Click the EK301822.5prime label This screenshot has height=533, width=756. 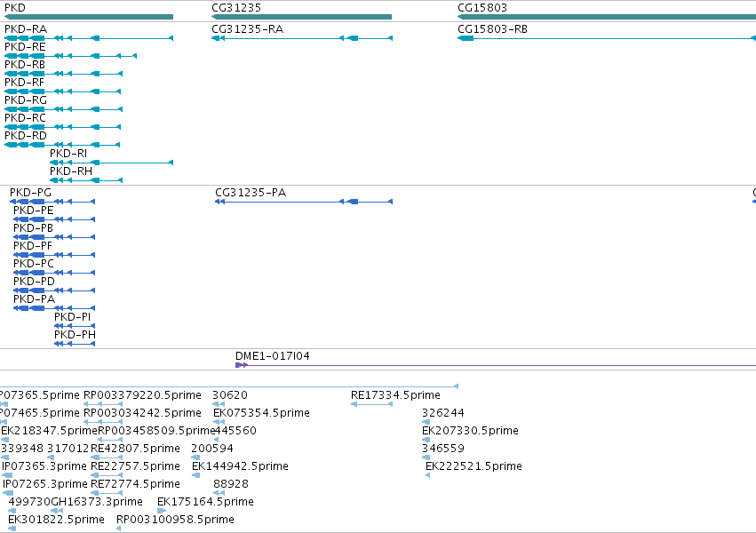tap(56, 520)
